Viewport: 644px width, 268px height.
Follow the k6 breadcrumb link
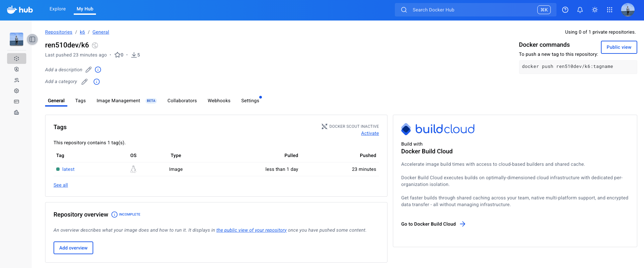tap(82, 32)
